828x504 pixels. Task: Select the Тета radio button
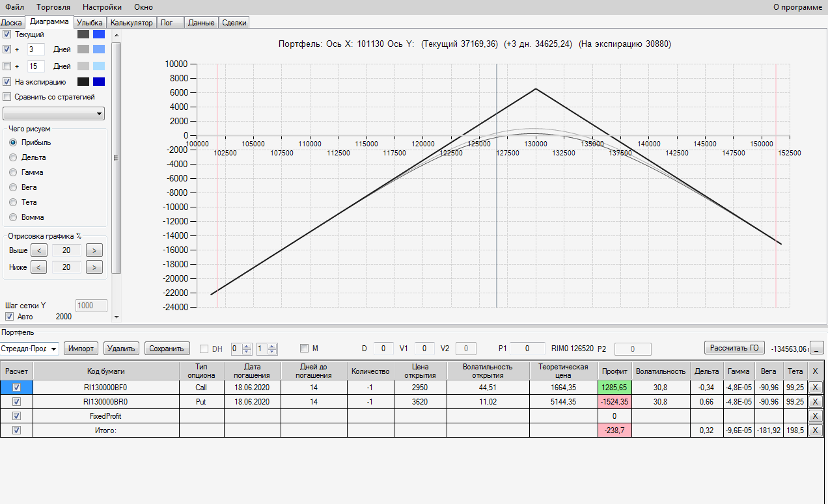coord(13,202)
